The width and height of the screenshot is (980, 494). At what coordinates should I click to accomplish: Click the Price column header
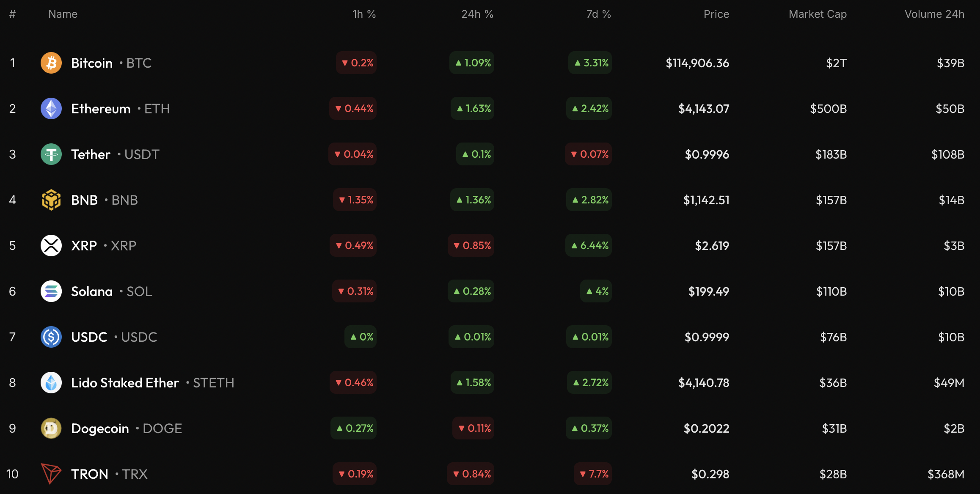coord(716,14)
